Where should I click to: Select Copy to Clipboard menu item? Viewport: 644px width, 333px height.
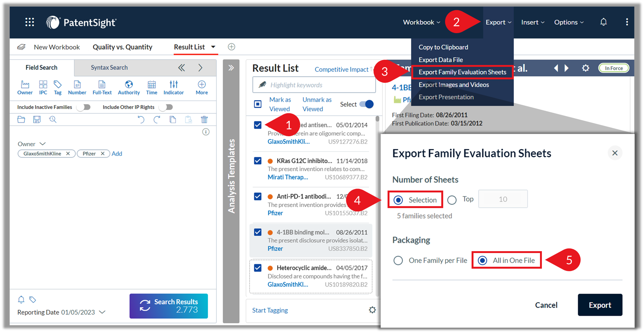pyautogui.click(x=443, y=47)
